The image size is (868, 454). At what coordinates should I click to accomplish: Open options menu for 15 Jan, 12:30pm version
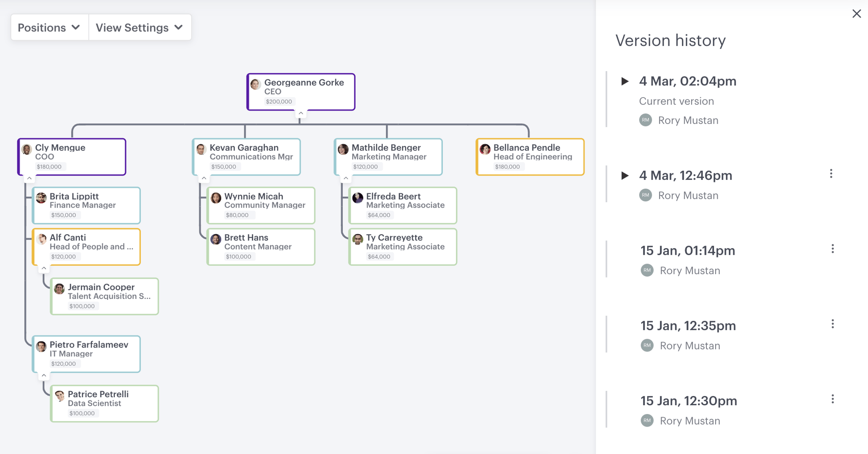(832, 399)
